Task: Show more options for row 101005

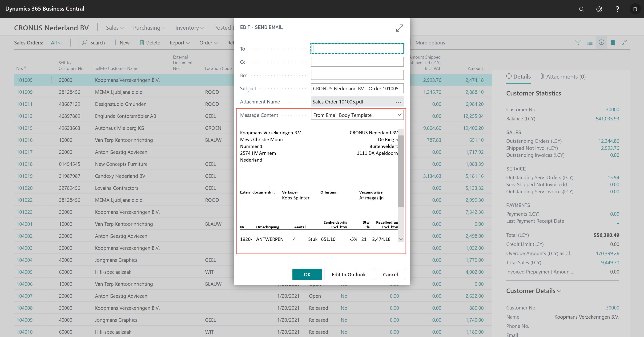Action: [51, 80]
